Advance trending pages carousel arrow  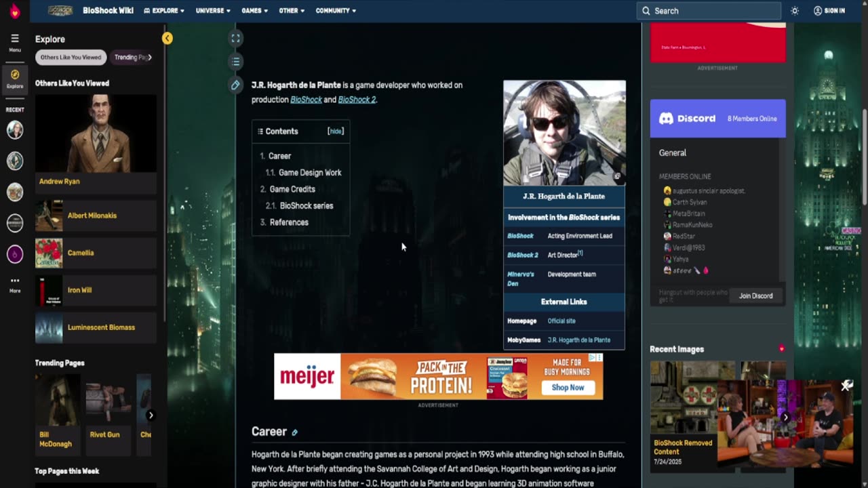coord(151,415)
